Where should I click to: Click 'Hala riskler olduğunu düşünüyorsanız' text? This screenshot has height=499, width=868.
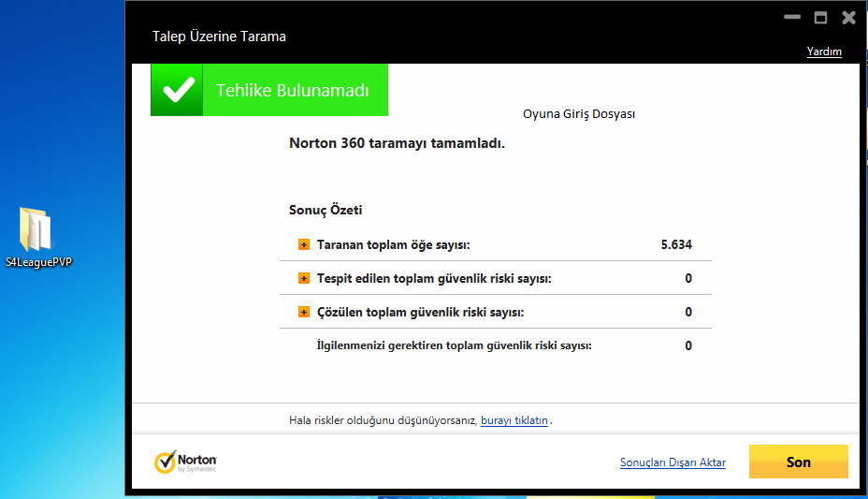tap(383, 420)
